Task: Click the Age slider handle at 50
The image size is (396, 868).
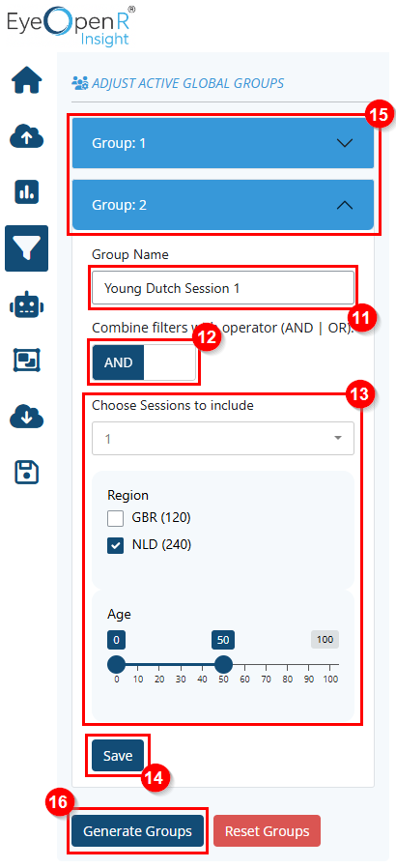Action: tap(223, 664)
